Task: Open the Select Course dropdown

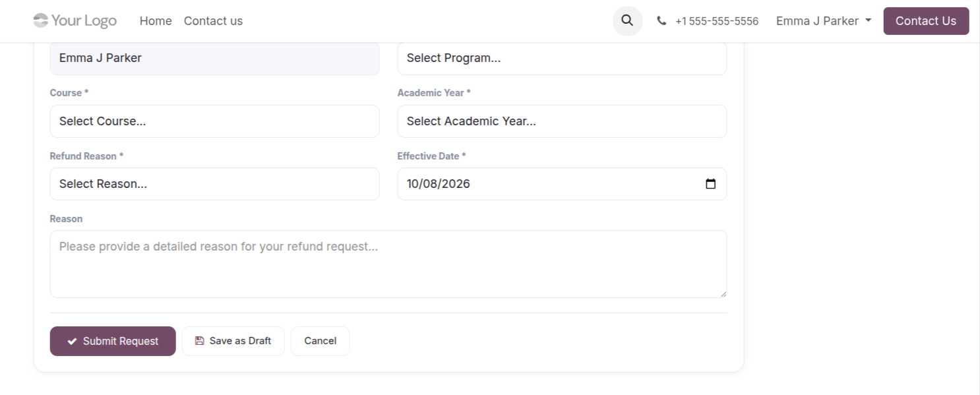Action: (x=214, y=121)
